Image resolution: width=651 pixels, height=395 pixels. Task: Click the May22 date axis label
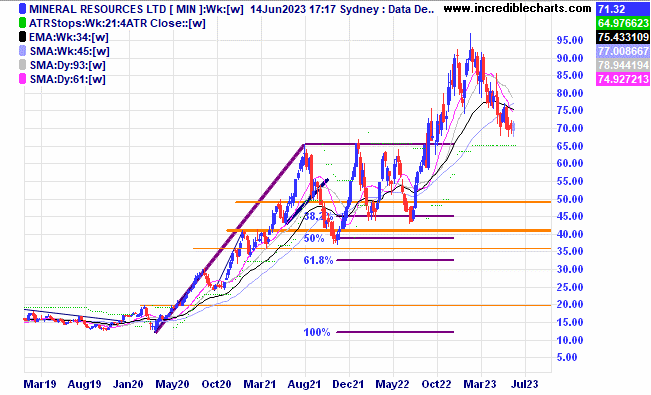coord(392,384)
